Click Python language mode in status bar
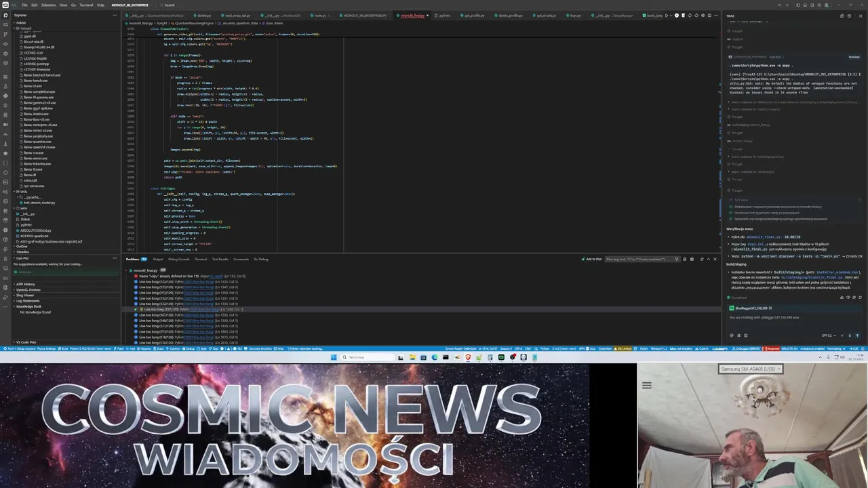 coord(545,348)
